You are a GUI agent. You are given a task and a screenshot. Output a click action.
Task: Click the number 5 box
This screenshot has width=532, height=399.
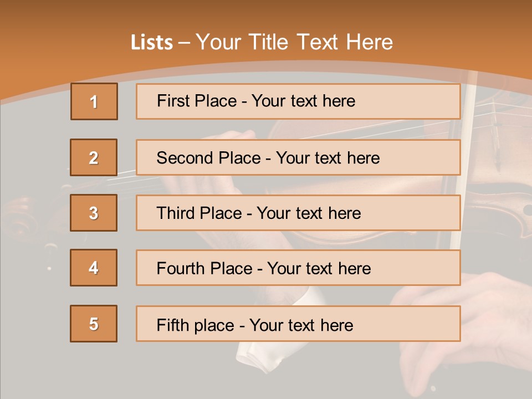pos(94,324)
